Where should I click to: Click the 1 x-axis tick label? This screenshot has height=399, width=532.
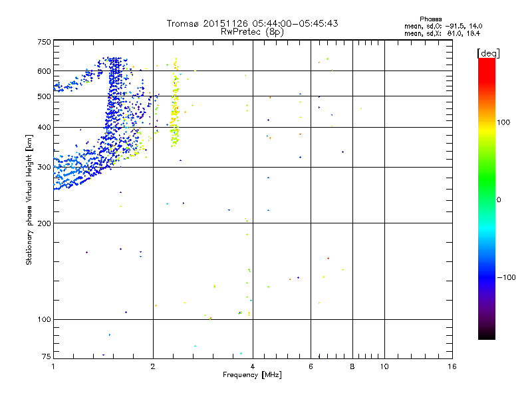pyautogui.click(x=53, y=366)
